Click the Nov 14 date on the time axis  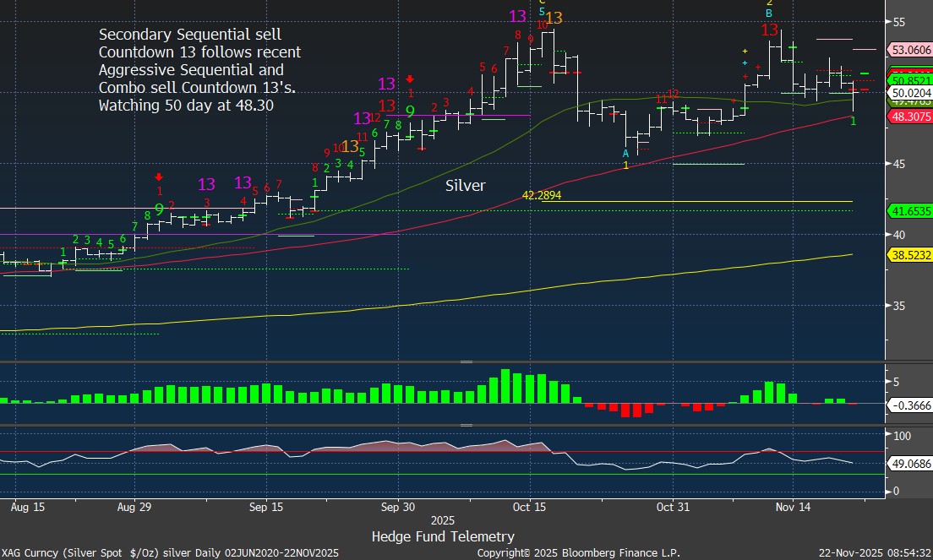click(x=793, y=507)
